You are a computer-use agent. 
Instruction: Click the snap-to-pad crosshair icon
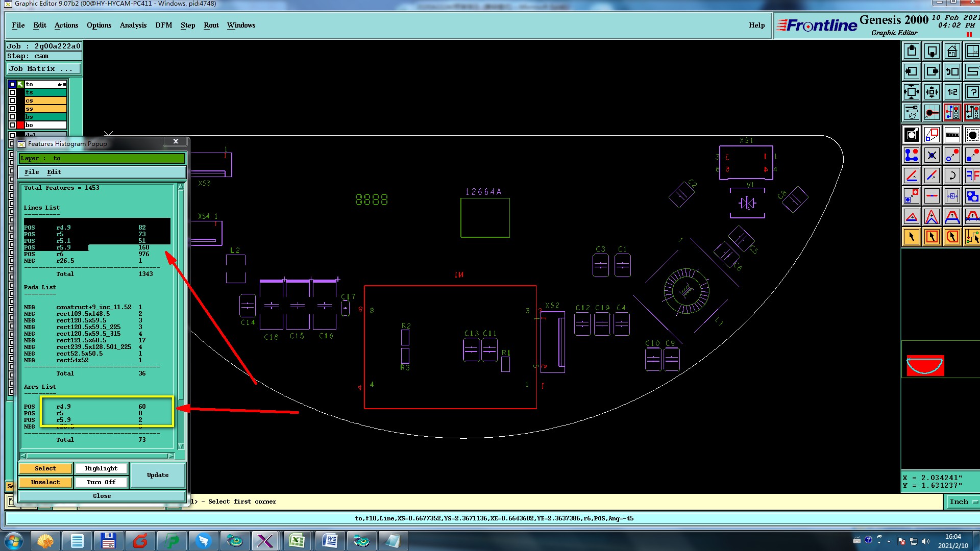coord(932,112)
